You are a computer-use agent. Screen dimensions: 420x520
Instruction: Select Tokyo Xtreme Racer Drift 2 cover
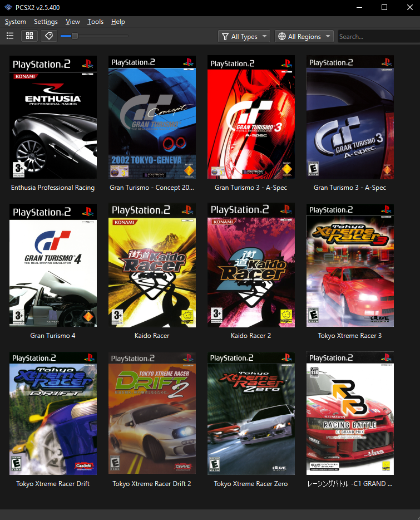[152, 413]
